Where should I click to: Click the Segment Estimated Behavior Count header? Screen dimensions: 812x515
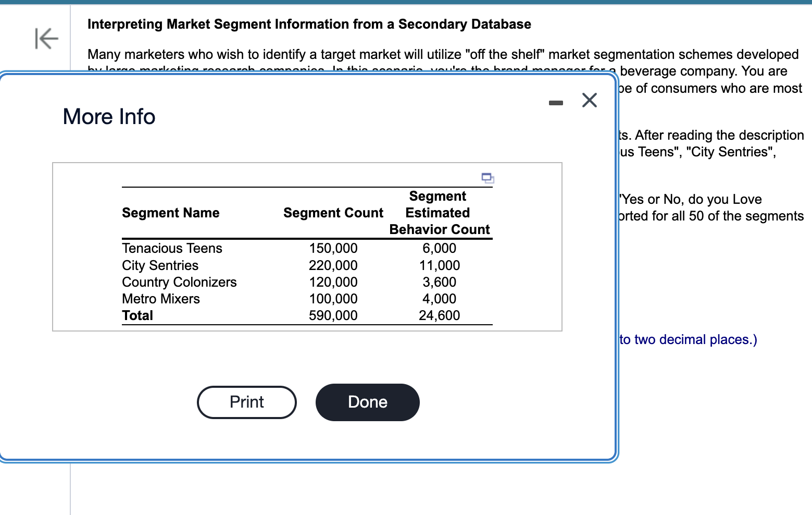[439, 213]
